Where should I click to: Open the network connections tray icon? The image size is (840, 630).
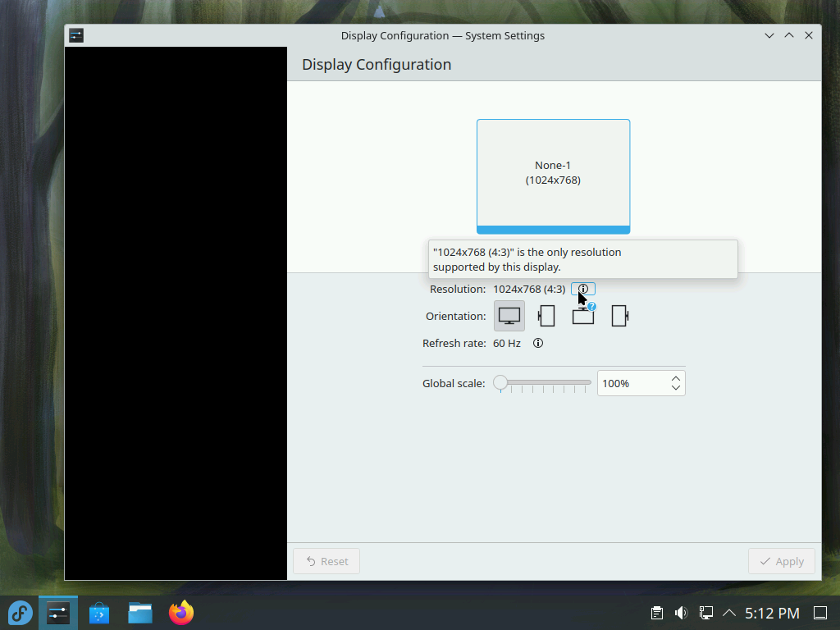[705, 613]
